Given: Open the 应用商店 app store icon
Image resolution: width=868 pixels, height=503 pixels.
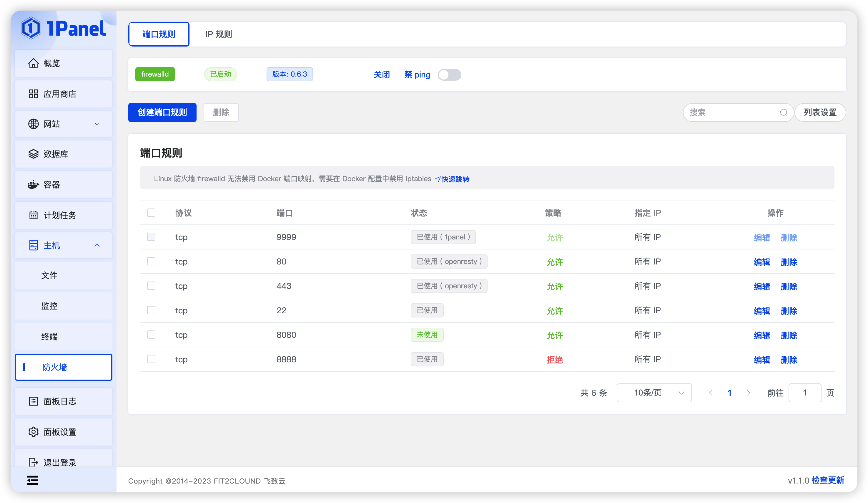Looking at the screenshot, I should [x=34, y=94].
